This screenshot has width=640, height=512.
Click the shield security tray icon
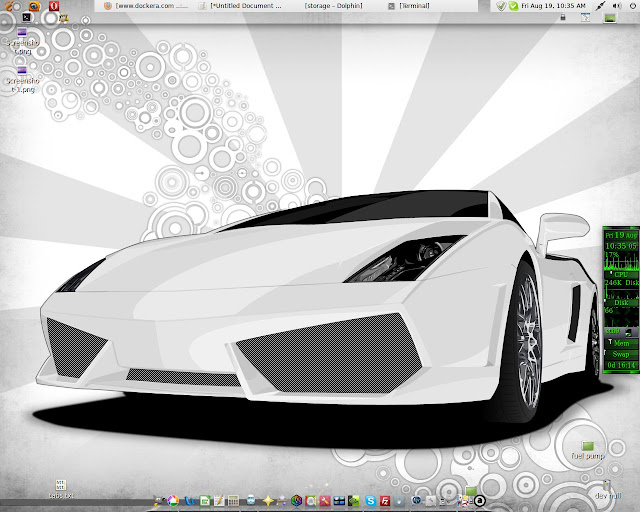click(x=501, y=6)
